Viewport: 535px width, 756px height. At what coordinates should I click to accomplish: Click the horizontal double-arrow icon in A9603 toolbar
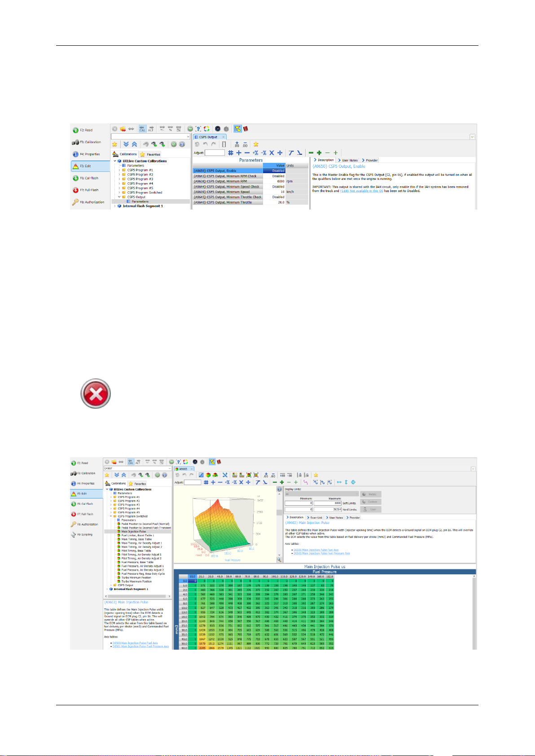coord(339,482)
